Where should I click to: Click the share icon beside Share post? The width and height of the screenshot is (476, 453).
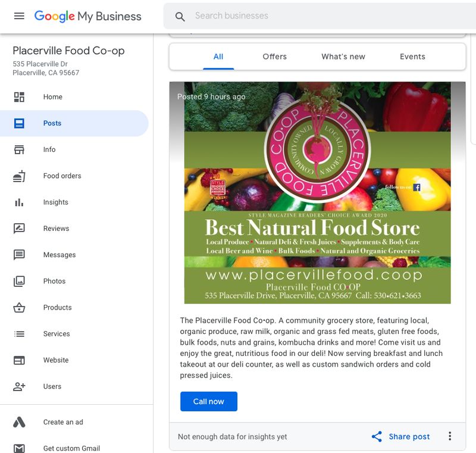[377, 436]
